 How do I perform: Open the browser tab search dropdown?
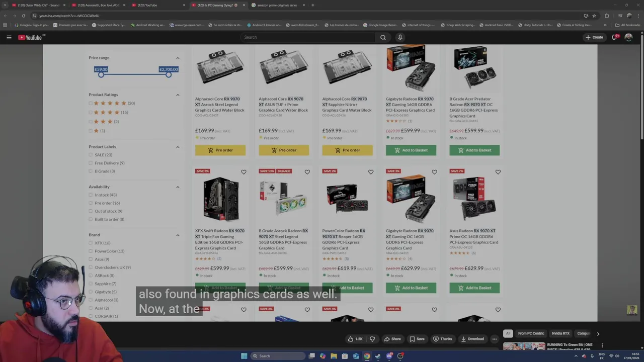click(x=5, y=5)
